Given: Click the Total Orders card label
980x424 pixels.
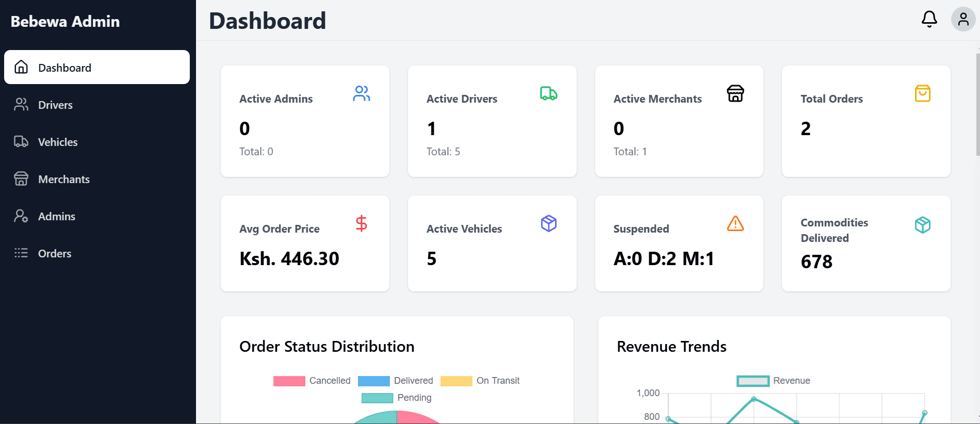Looking at the screenshot, I should (831, 99).
